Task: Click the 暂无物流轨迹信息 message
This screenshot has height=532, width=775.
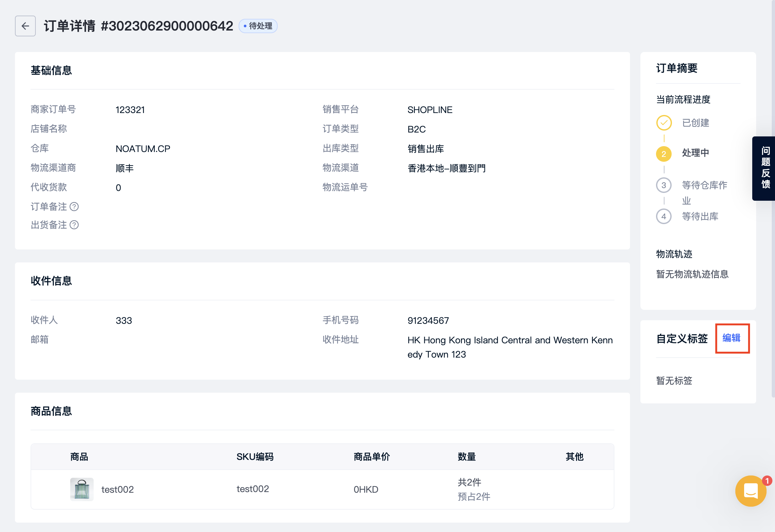Action: click(692, 274)
